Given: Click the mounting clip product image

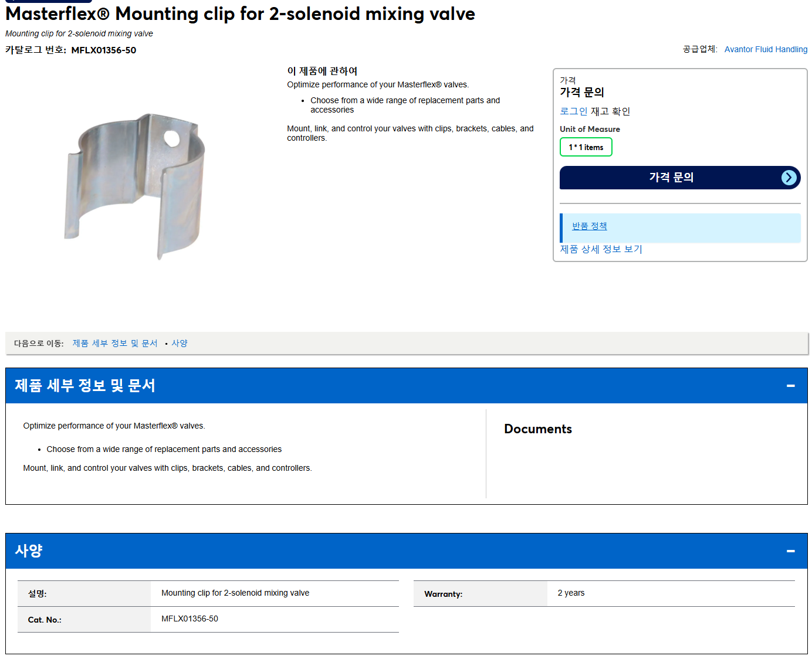Looking at the screenshot, I should tap(136, 186).
